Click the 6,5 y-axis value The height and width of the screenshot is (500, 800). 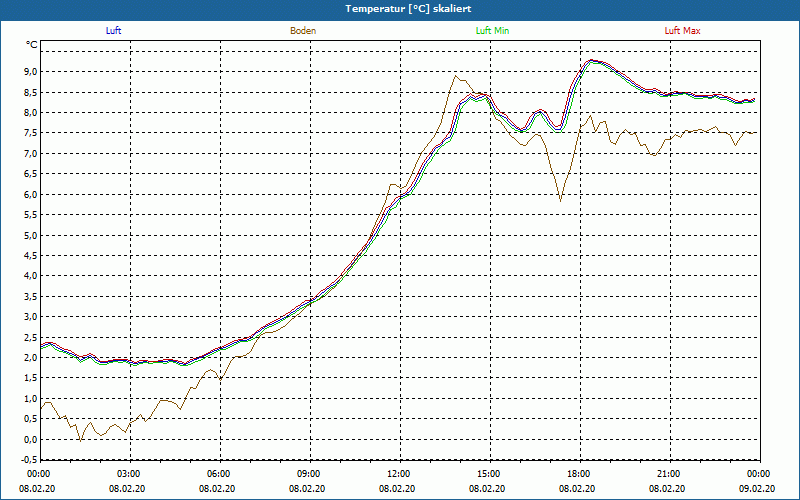pyautogui.click(x=31, y=174)
